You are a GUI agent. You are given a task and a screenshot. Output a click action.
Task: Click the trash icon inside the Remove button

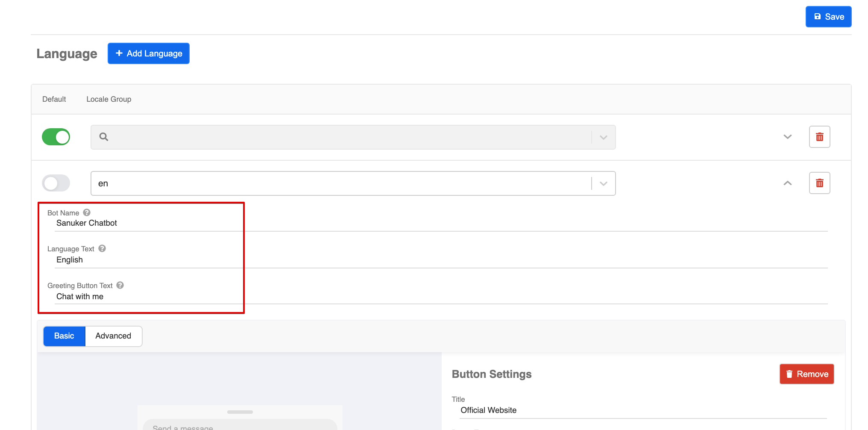(x=789, y=374)
